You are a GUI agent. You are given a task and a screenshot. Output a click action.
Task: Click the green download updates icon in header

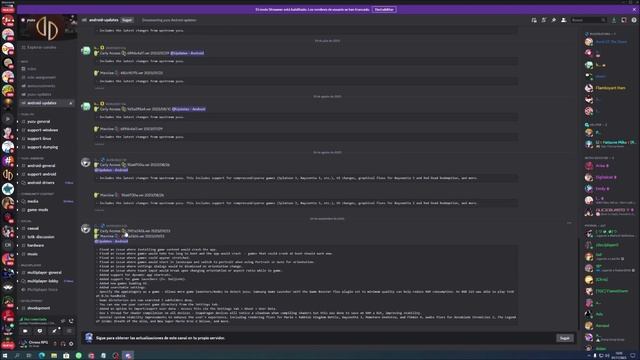point(614,20)
